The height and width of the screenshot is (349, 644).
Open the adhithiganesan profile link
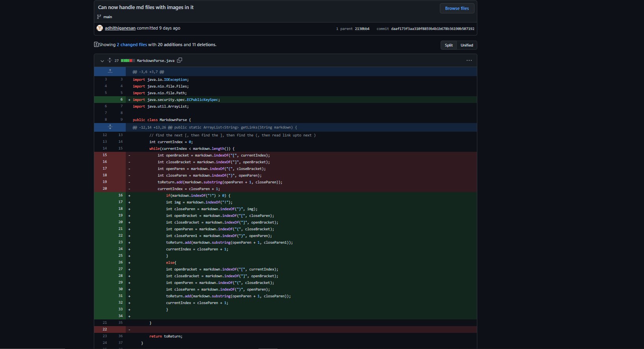click(120, 28)
